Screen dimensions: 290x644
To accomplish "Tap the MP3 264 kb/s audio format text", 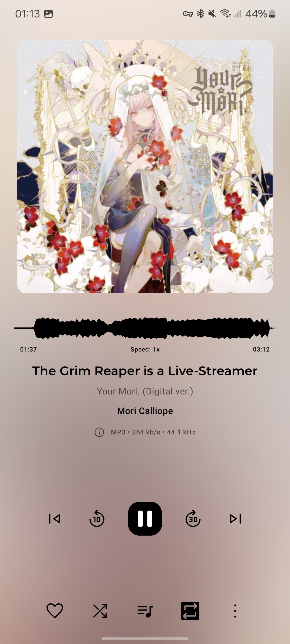I will pos(153,432).
